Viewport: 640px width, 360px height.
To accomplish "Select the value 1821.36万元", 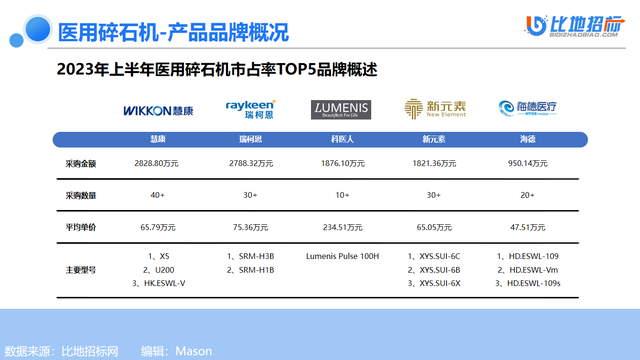I will [x=434, y=163].
